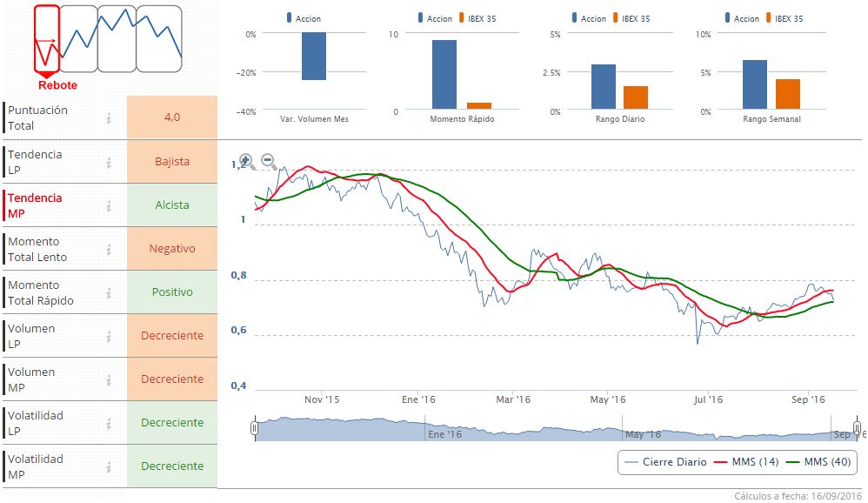The image size is (868, 503).
Task: Show info for Momento Total Rápido
Action: tap(109, 292)
